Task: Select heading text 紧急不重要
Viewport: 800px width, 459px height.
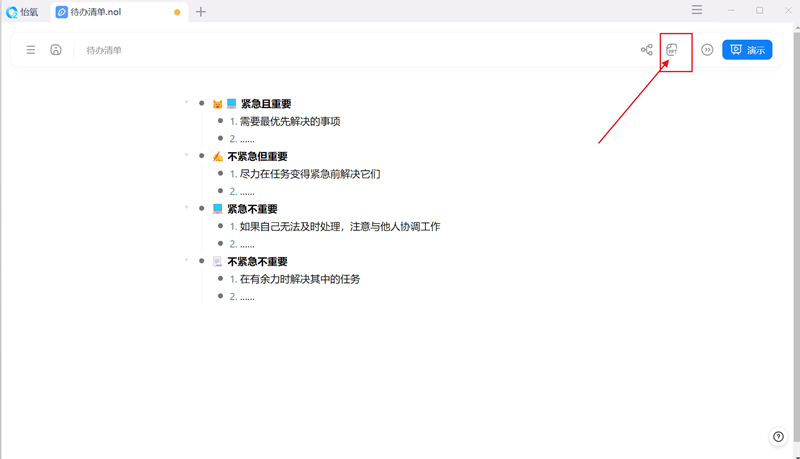Action: 253,209
